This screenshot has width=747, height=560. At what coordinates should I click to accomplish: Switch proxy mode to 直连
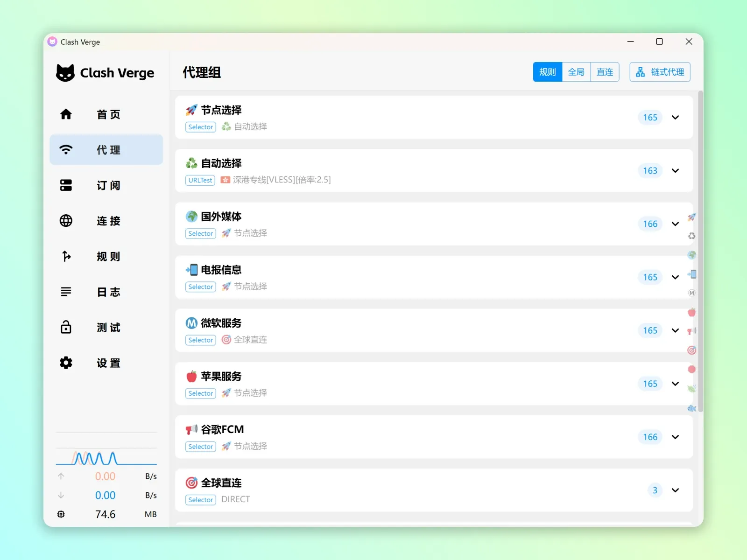click(x=605, y=72)
